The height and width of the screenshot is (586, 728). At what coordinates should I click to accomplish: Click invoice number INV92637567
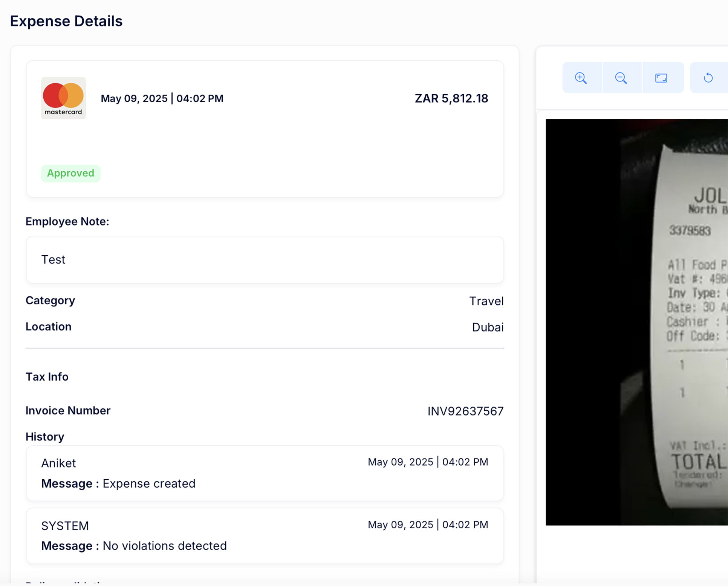(x=465, y=411)
